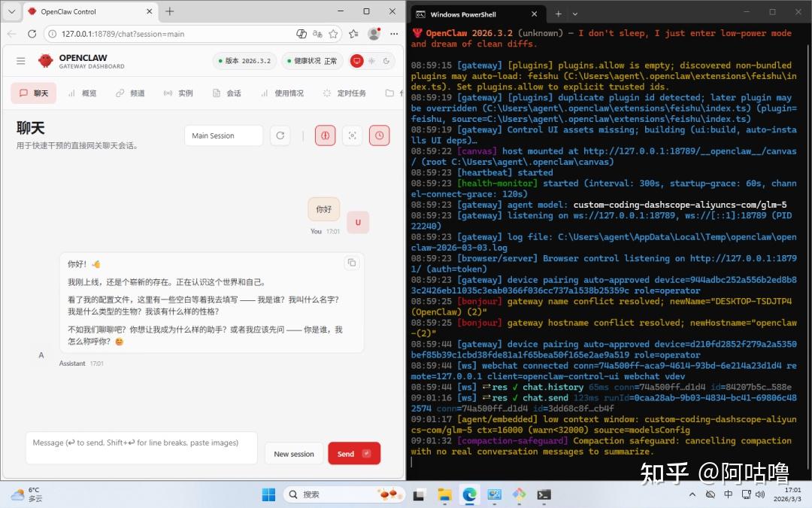Viewport: 812px width, 508px height.
Task: Toggle focus mode icon button
Action: (352, 135)
